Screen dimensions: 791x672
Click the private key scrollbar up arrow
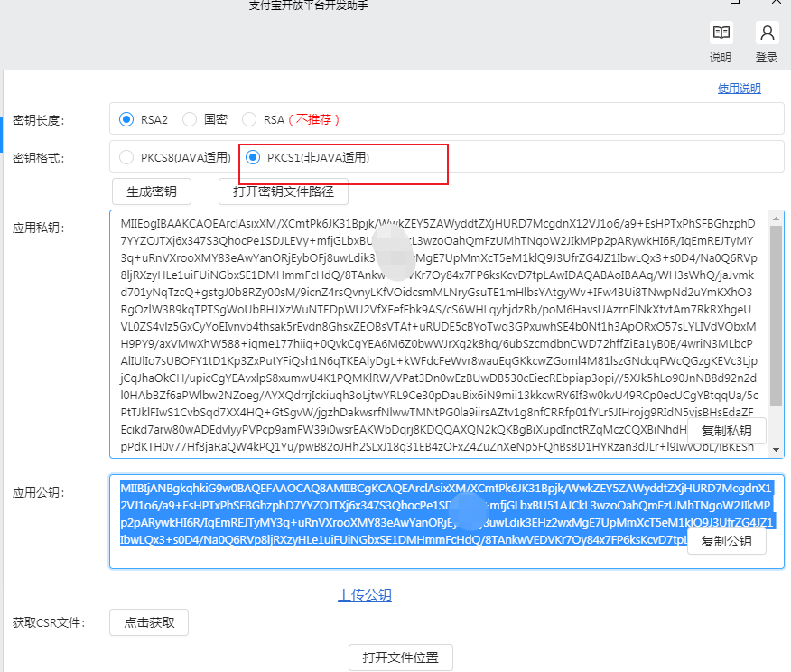[776, 219]
